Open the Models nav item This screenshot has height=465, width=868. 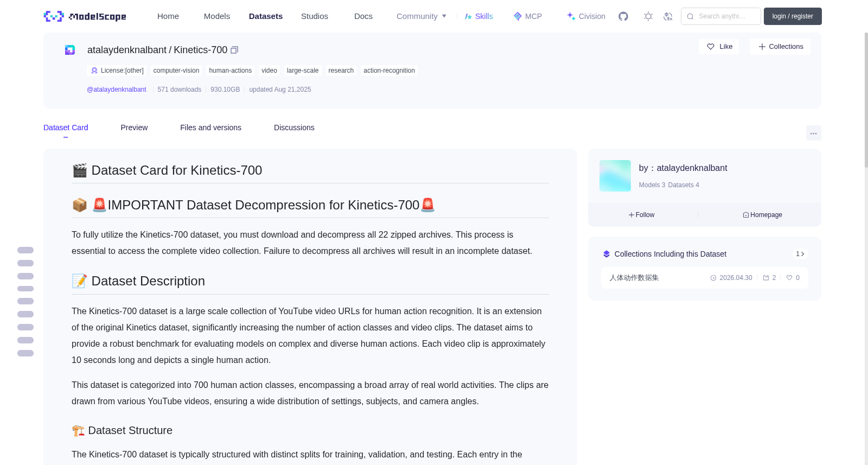click(x=217, y=16)
